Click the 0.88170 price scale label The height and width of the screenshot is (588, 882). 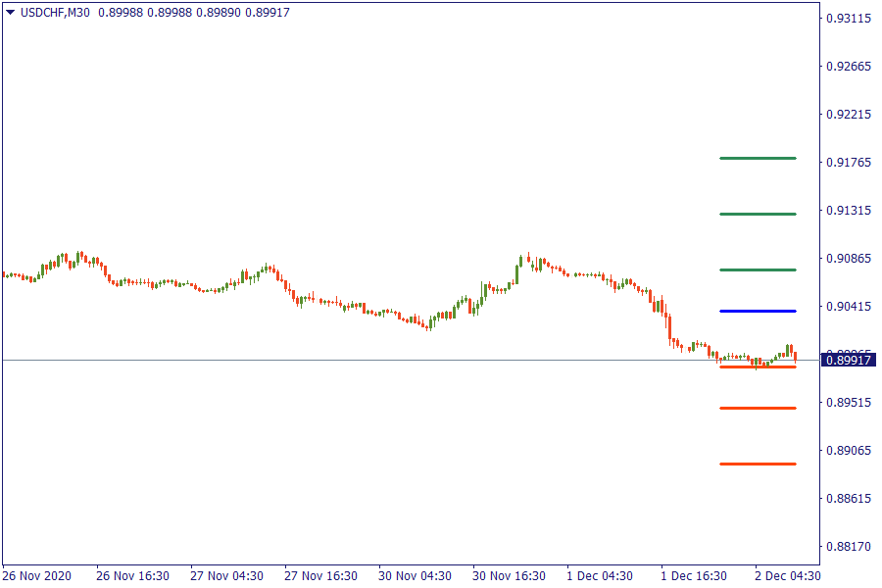[849, 547]
